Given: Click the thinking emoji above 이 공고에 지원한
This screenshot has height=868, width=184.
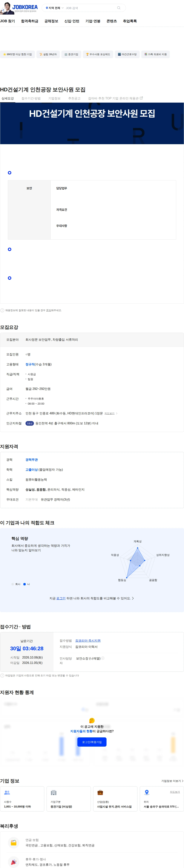Looking at the screenshot, I should [x=92, y=720].
